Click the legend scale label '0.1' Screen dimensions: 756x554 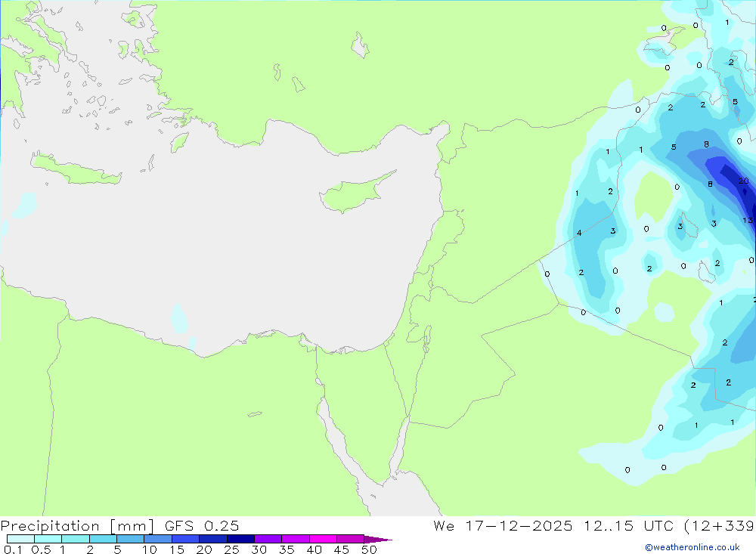pos(13,549)
